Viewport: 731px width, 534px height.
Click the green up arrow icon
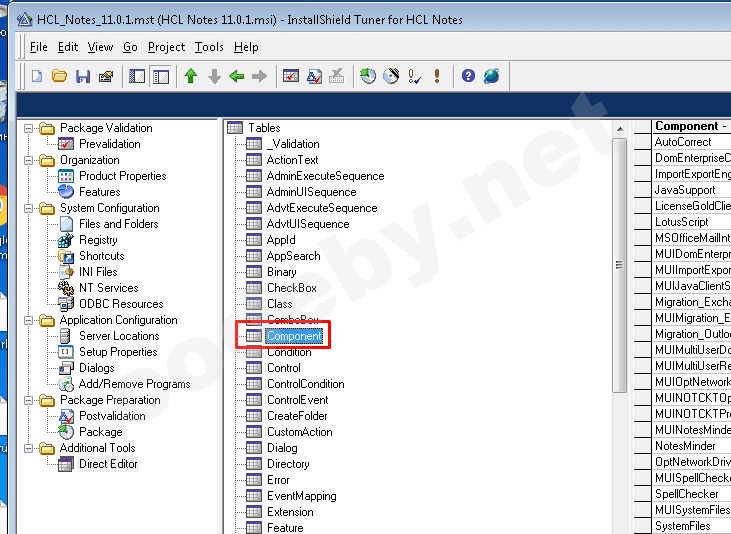pos(191,76)
